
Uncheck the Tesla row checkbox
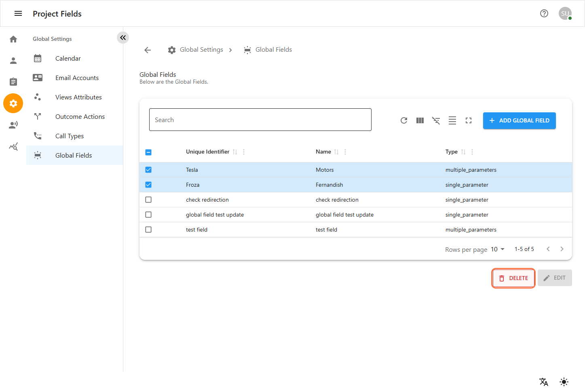[x=148, y=170]
